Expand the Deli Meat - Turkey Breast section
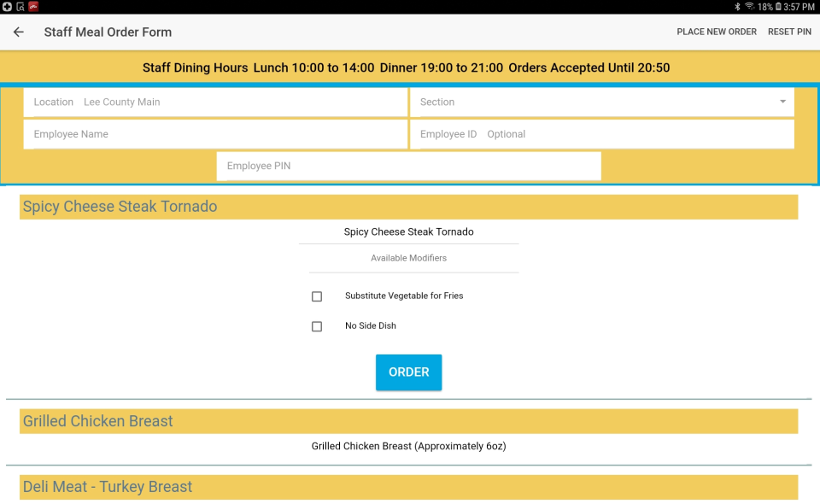The height and width of the screenshot is (504, 820). [408, 486]
